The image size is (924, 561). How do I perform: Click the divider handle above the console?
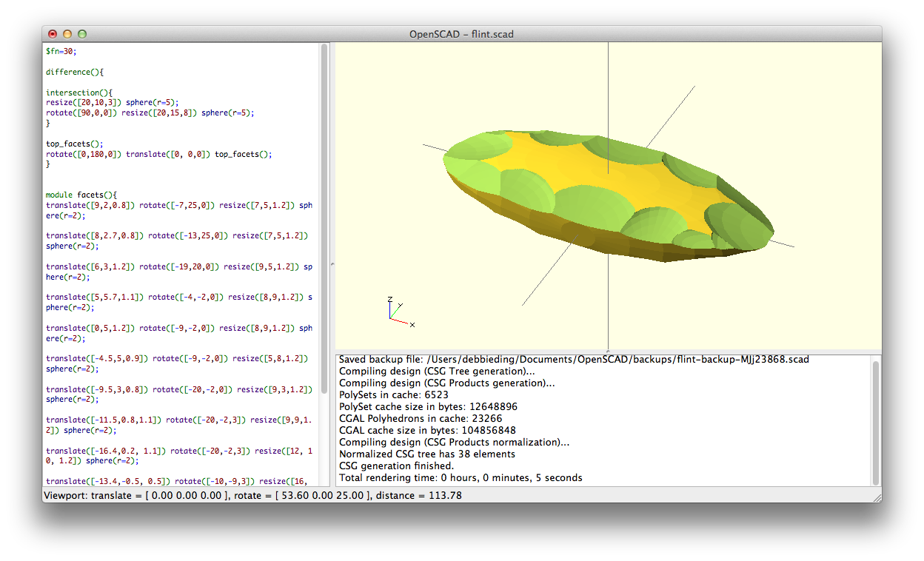click(608, 351)
